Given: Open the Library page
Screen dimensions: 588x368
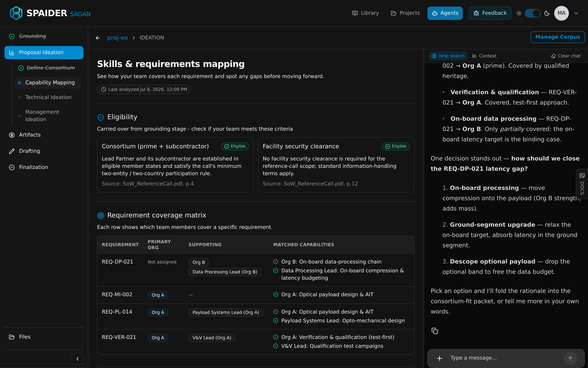Looking at the screenshot, I should click(x=366, y=13).
